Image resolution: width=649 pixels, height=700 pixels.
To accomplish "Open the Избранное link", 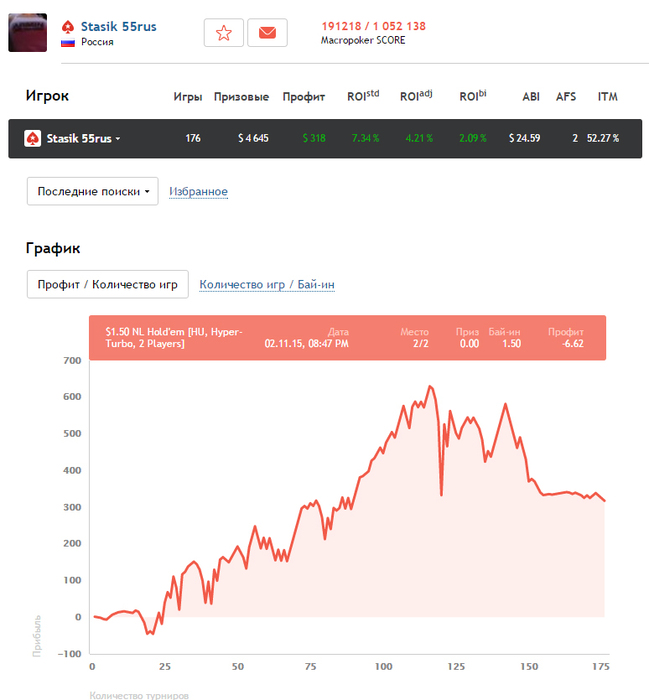I will pos(198,191).
